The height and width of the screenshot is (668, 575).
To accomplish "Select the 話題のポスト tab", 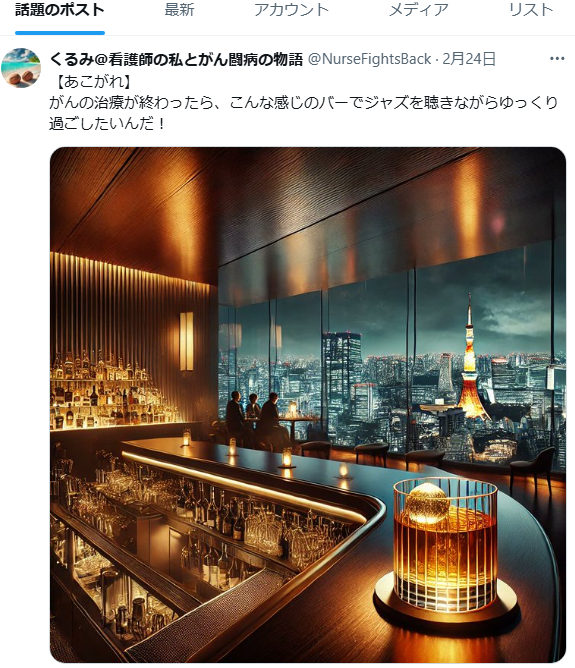I will click(x=60, y=10).
